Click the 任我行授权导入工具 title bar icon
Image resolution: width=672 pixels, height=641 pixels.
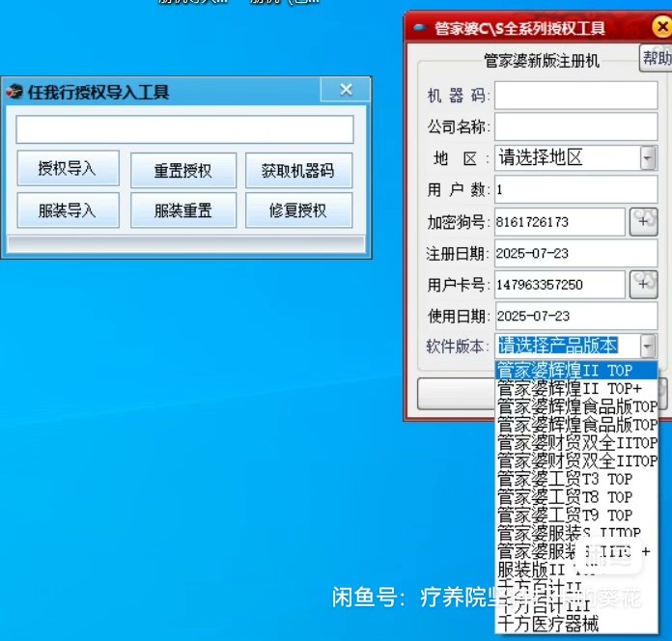(x=14, y=93)
